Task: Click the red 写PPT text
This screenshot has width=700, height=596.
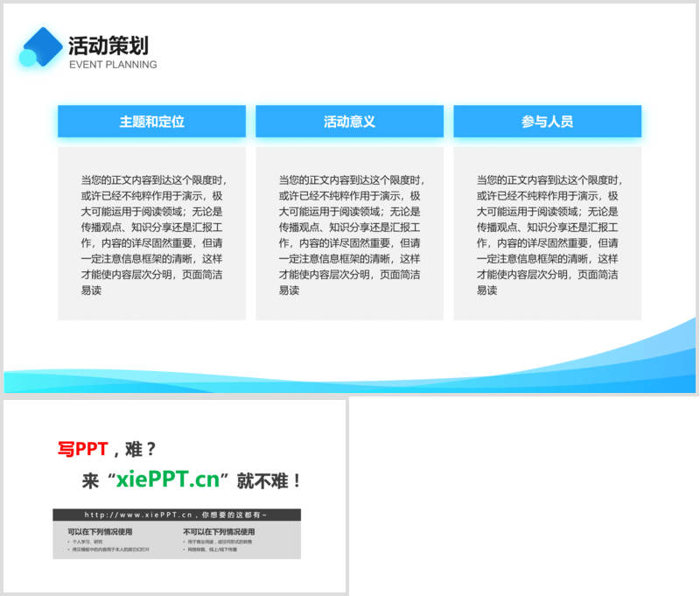Action: click(x=82, y=449)
